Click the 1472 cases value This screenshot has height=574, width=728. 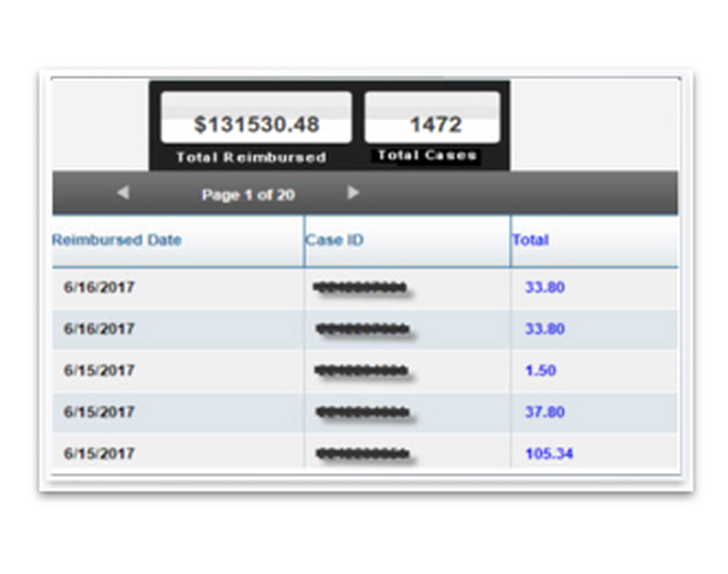pos(430,124)
